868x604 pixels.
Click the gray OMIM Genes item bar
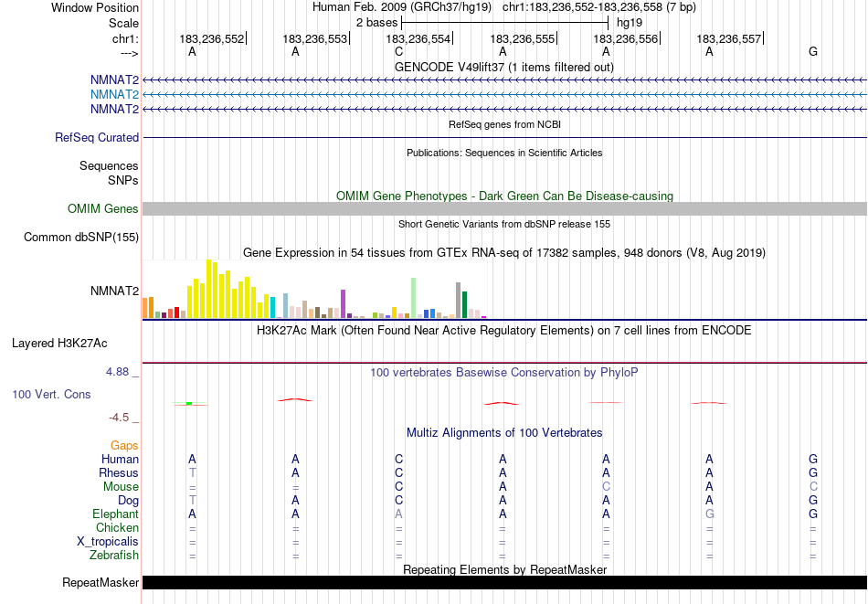(503, 209)
